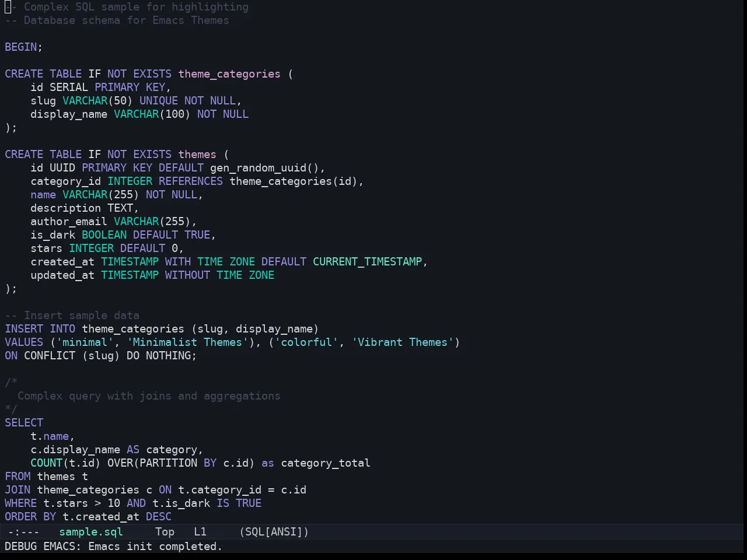This screenshot has width=747, height=560.
Task: Click the SELECT keyword
Action: tap(24, 423)
